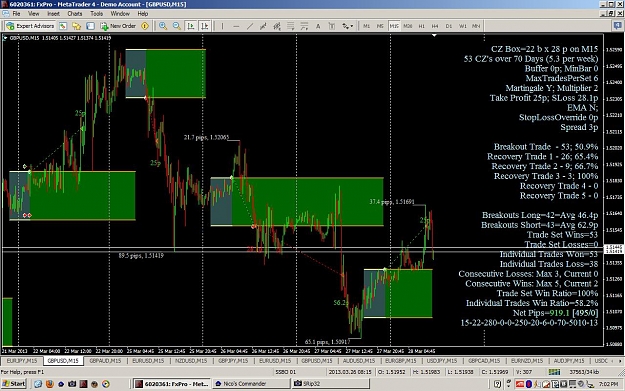
Task: Zoom in on the chart
Action: click(163, 26)
